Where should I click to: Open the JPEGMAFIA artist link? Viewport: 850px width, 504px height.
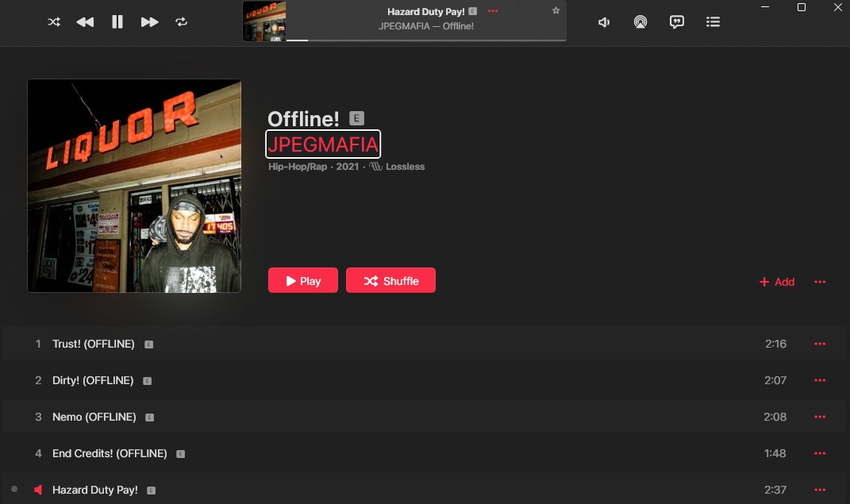tap(323, 144)
